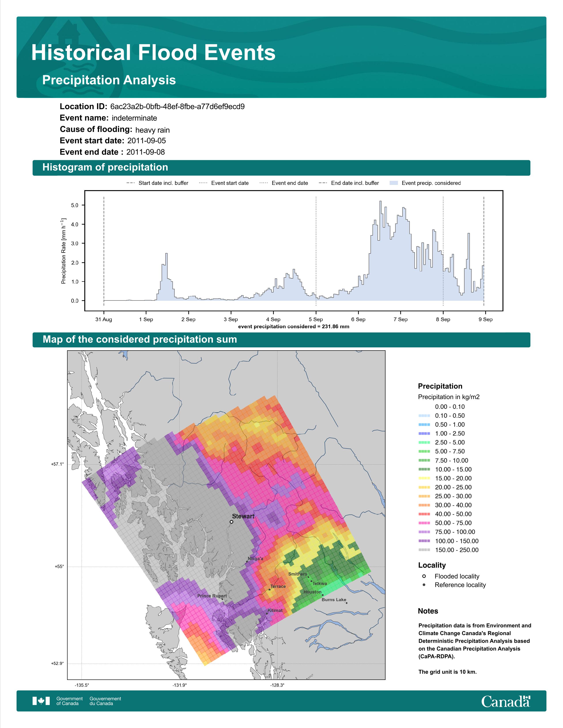The width and height of the screenshot is (563, 728).
Task: Click the Burns Lake locality dot
Action: [347, 603]
